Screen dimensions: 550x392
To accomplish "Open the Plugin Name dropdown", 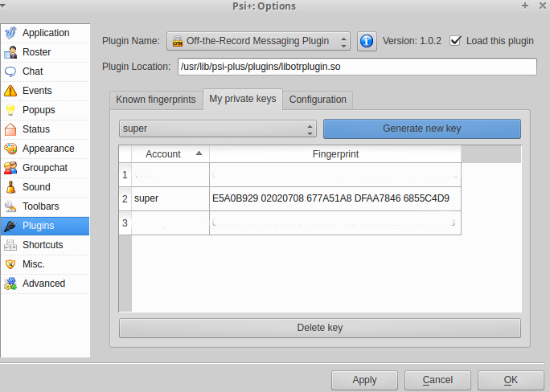I will pos(258,41).
